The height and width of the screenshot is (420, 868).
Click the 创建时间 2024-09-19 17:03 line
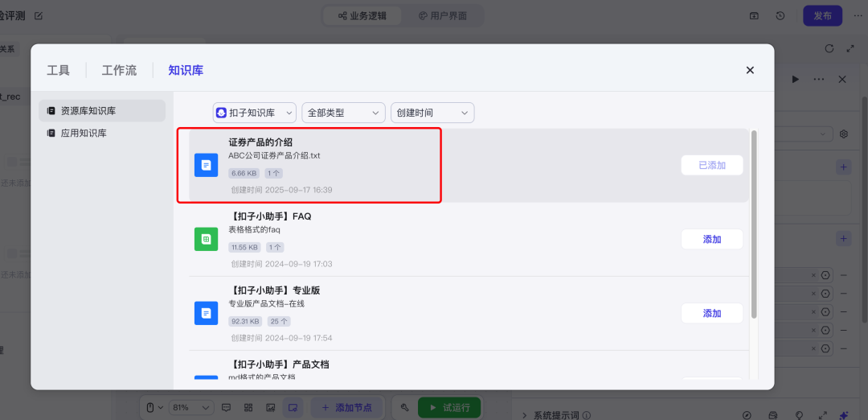pyautogui.click(x=282, y=264)
